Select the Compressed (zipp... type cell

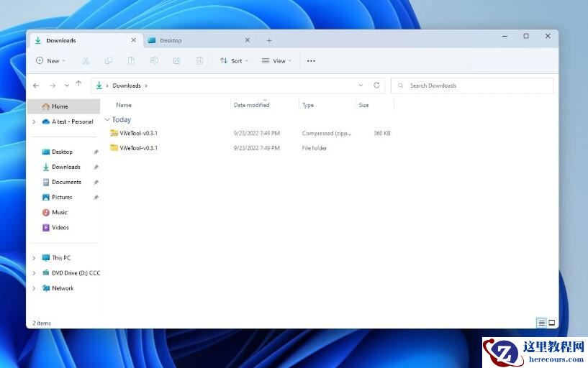point(327,133)
